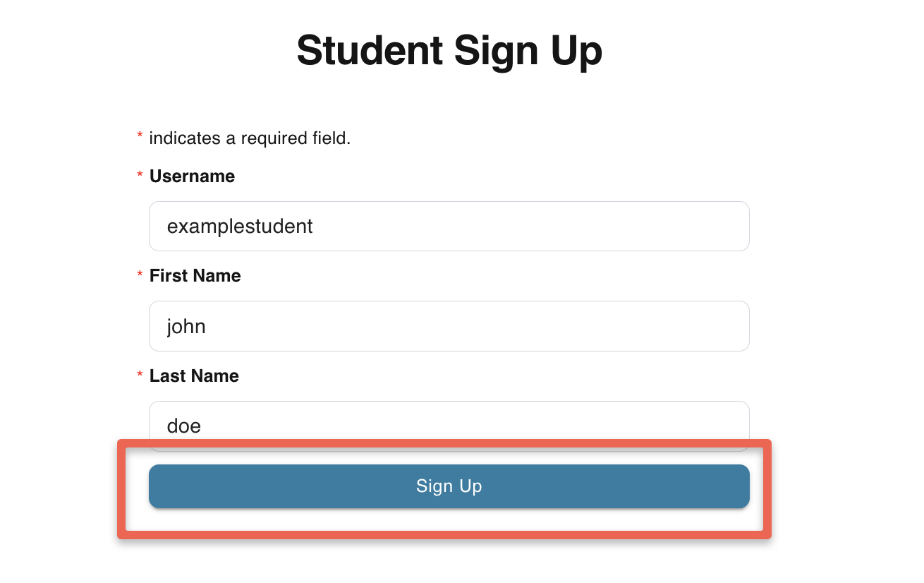This screenshot has height=583, width=924.
Task: Focus the Username input field
Action: pos(449,226)
